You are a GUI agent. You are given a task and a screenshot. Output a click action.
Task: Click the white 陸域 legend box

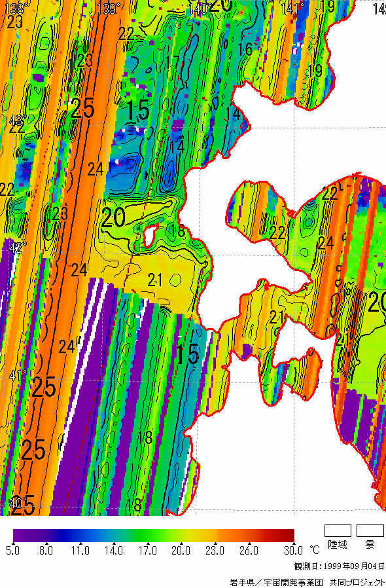pos(338,530)
